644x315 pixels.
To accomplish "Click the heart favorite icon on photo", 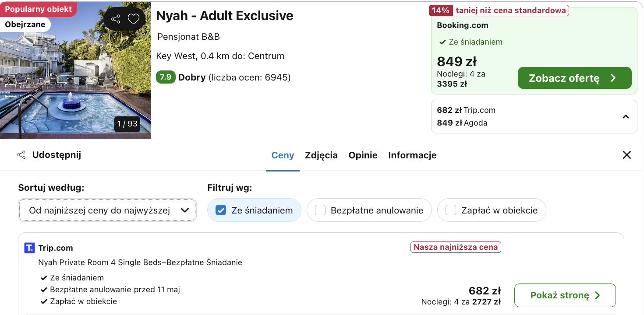I will pyautogui.click(x=134, y=19).
